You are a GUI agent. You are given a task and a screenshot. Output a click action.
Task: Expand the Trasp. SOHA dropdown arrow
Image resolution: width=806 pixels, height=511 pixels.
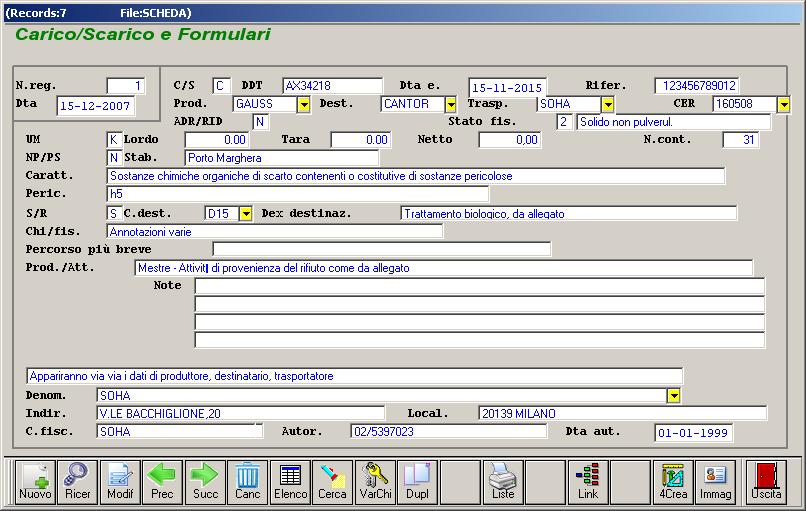608,104
